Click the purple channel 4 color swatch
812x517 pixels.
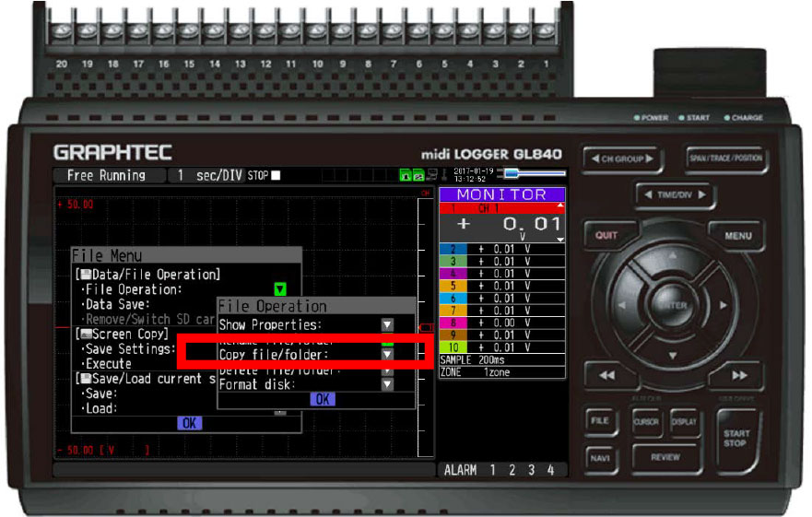[x=453, y=274]
